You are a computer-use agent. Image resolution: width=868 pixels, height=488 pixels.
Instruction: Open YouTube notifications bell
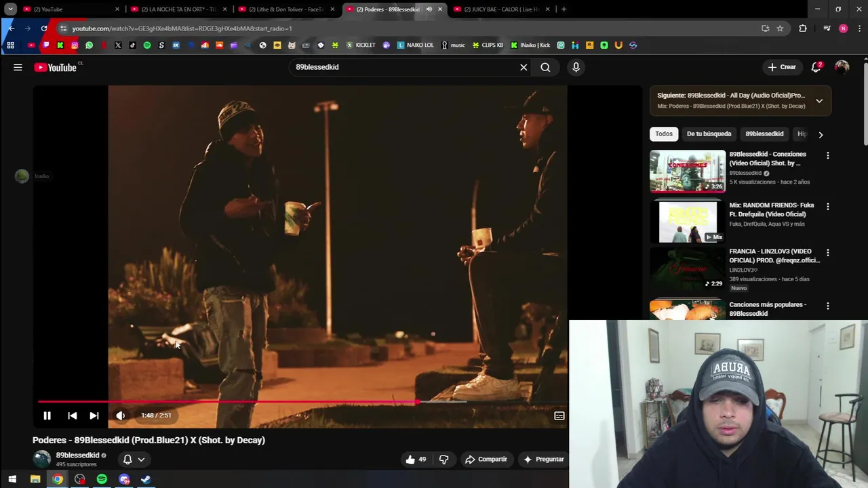[x=816, y=67]
